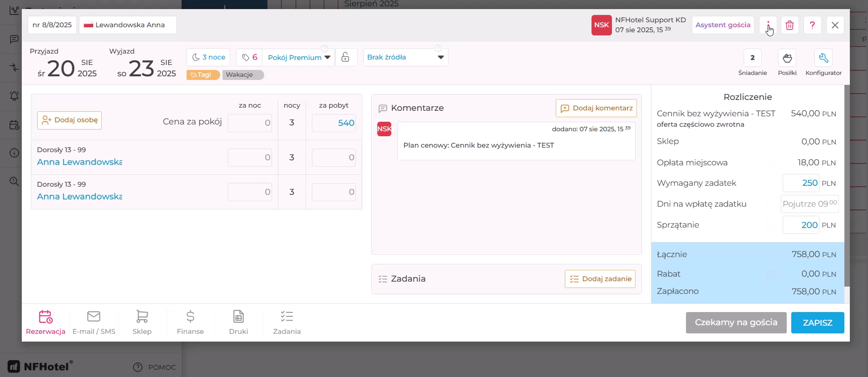Click the ZAPISZ save button
Image resolution: width=868 pixels, height=377 pixels.
[x=818, y=322]
